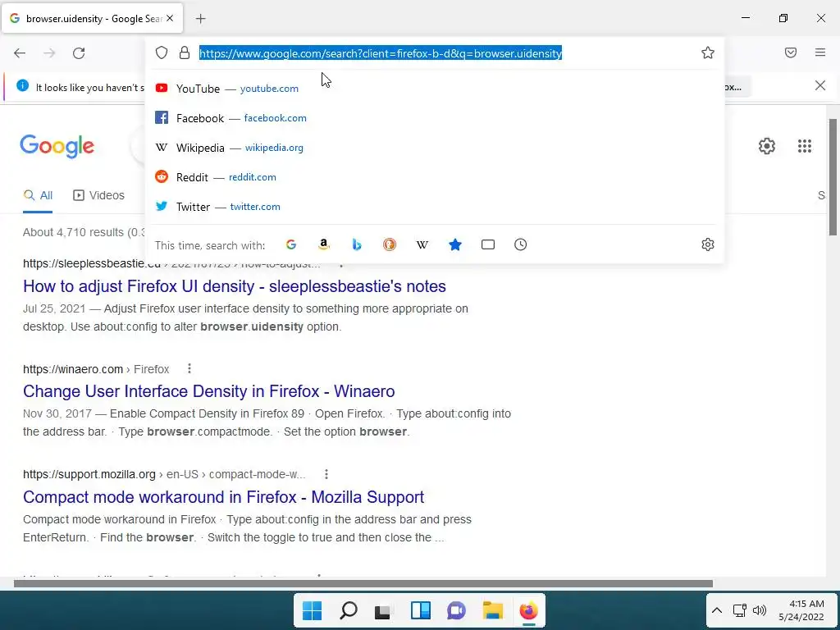
Task: Dismiss the notification bar with X
Action: click(x=820, y=85)
